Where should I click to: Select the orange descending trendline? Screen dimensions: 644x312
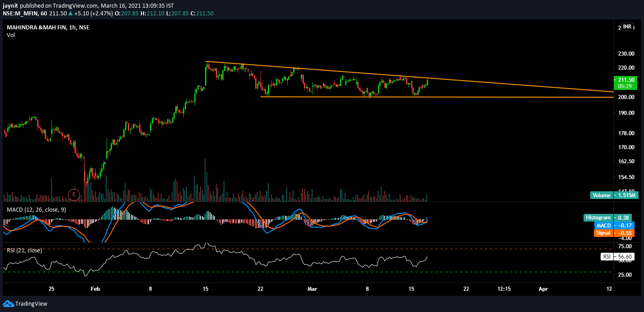(x=410, y=77)
